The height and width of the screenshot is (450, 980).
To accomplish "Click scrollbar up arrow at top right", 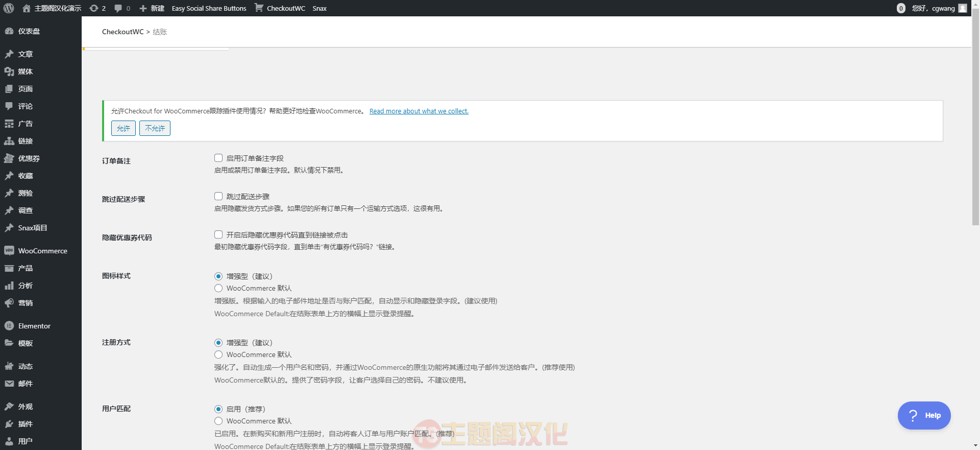I will [x=975, y=4].
